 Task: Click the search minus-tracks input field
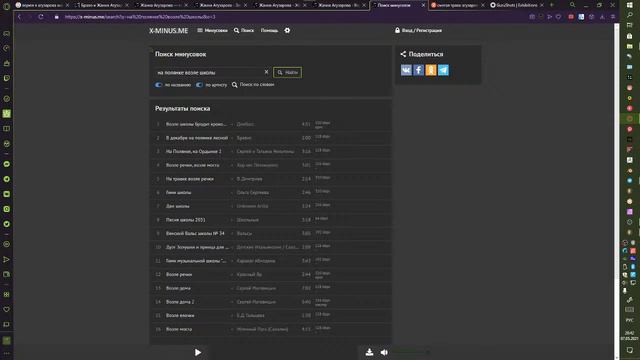pos(209,72)
